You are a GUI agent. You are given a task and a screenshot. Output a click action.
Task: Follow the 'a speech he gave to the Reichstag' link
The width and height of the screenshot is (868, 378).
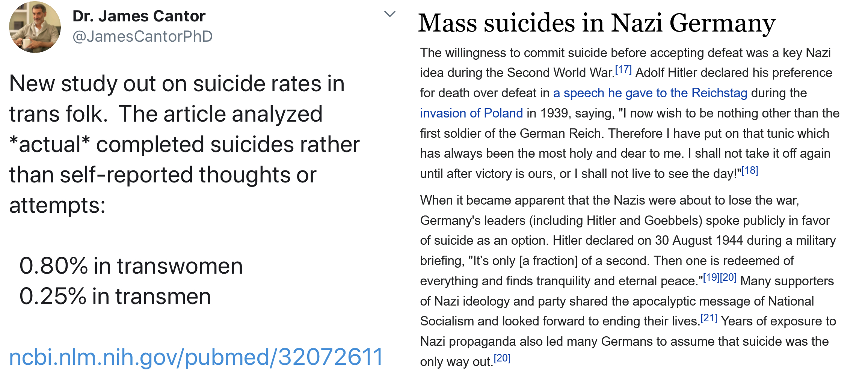point(650,93)
